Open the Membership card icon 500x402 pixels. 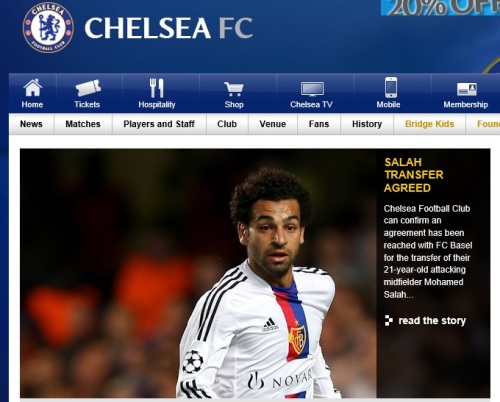point(467,89)
